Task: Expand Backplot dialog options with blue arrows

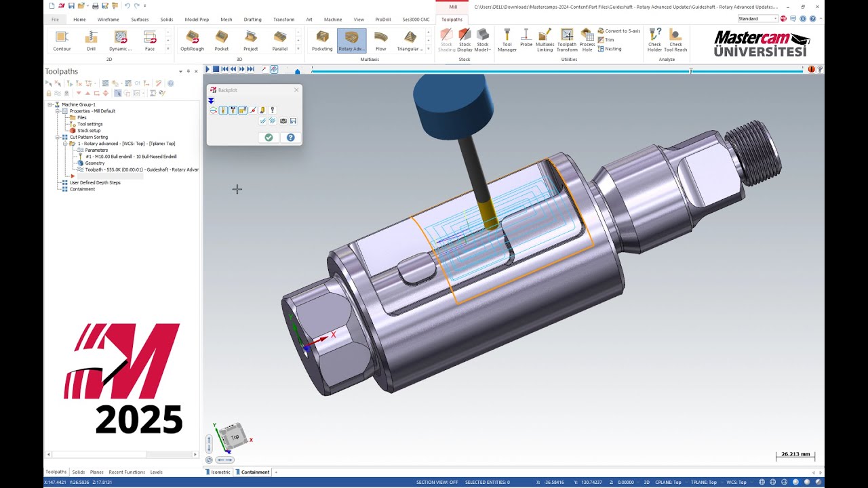Action: (x=211, y=100)
